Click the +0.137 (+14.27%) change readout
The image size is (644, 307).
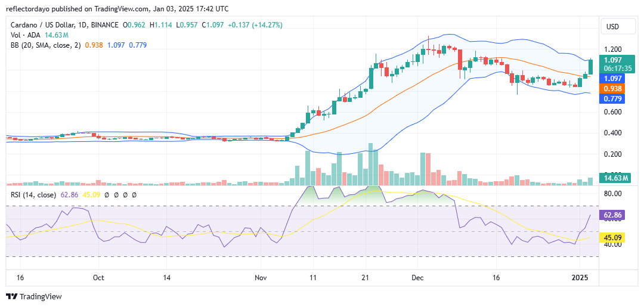(x=255, y=25)
